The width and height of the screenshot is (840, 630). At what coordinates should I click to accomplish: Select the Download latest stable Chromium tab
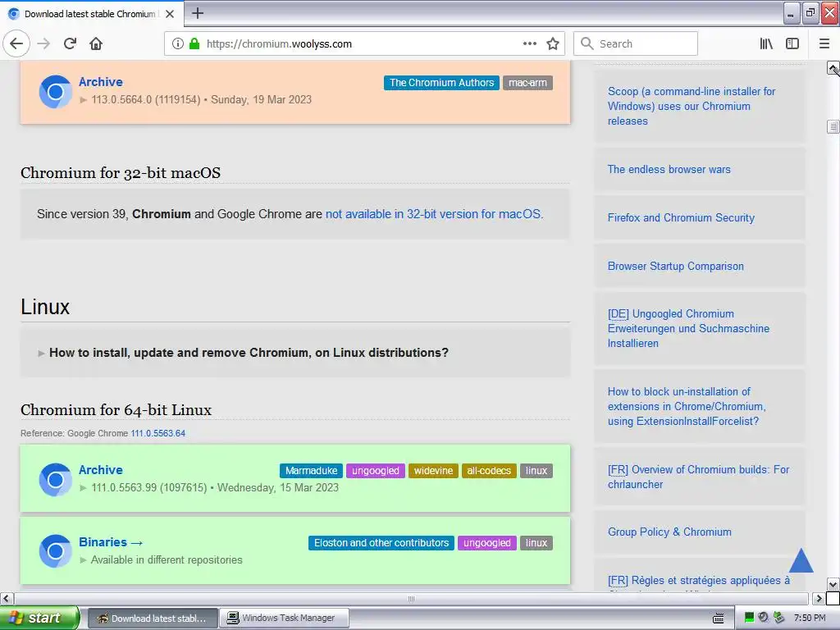tap(92, 14)
